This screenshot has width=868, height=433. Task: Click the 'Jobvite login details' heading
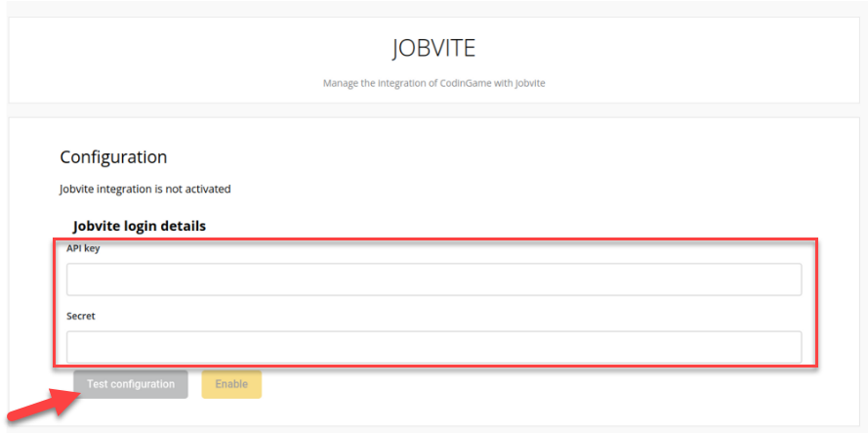pos(140,226)
